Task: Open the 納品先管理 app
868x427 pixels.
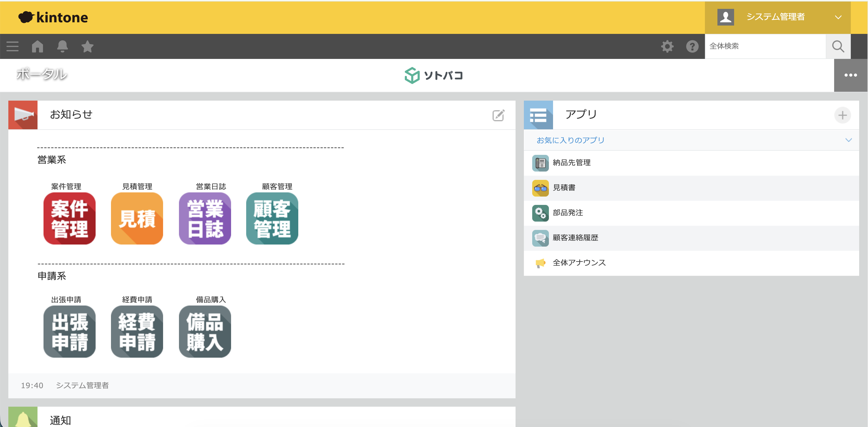Action: [x=572, y=163]
